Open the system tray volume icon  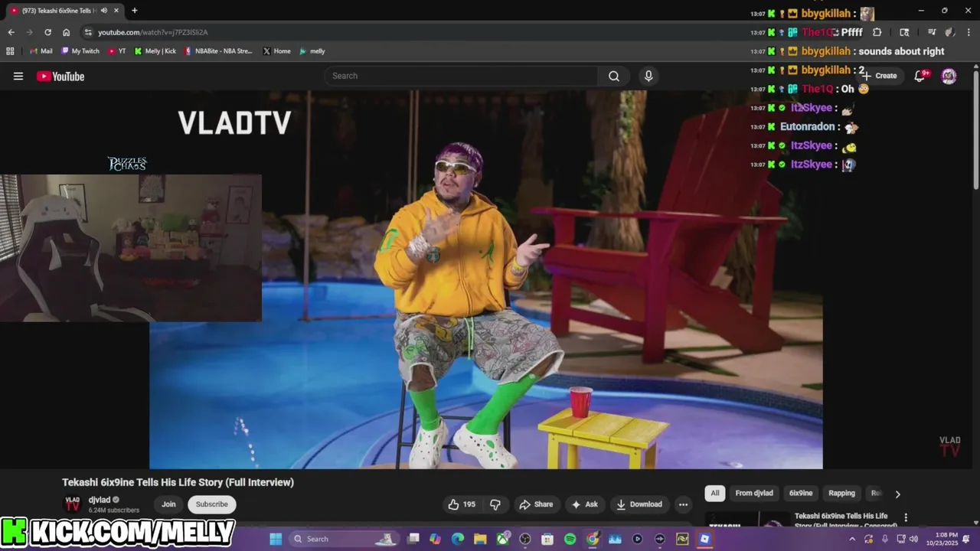tap(913, 539)
